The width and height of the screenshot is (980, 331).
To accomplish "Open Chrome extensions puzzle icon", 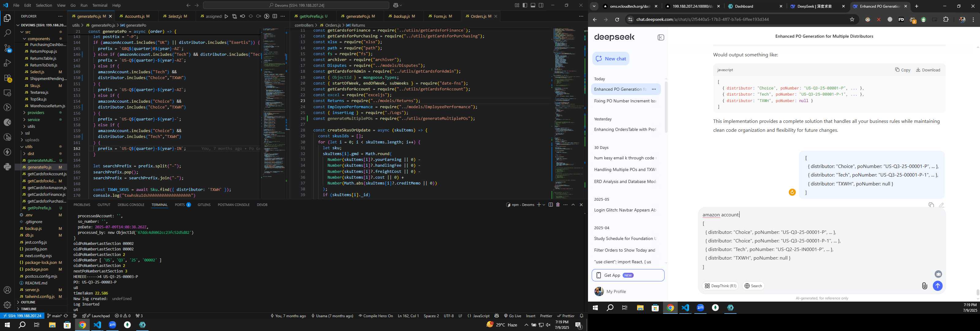I will (946, 19).
